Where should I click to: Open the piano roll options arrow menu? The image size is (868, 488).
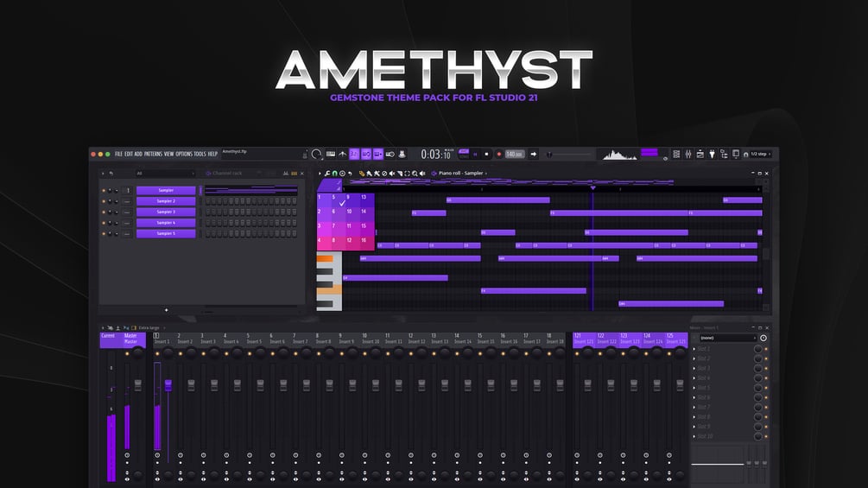coord(320,174)
